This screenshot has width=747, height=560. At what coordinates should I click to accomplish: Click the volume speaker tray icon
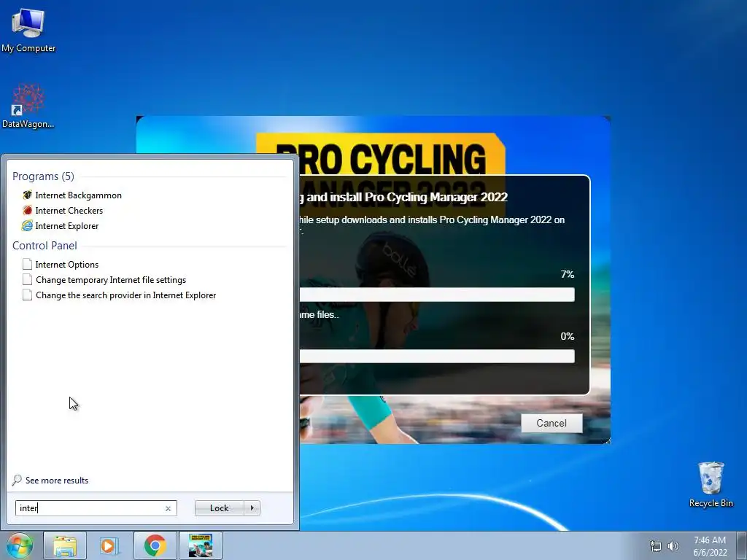673,546
